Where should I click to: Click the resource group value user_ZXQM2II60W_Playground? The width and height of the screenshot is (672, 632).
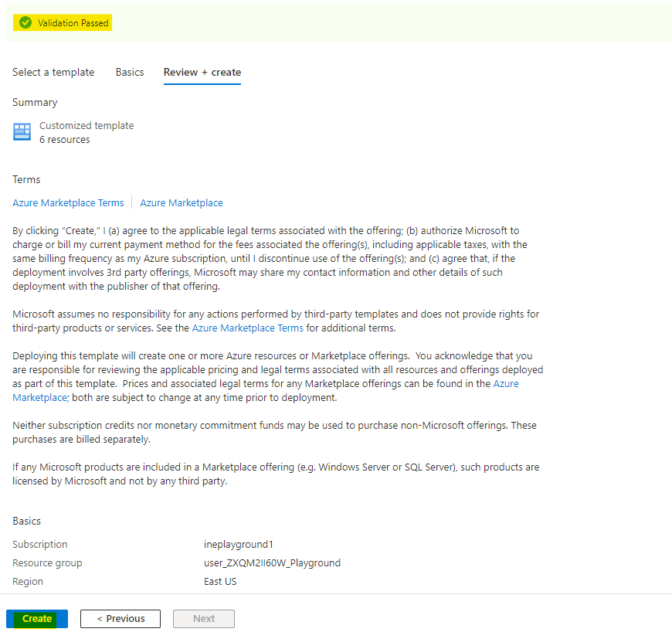pos(272,562)
